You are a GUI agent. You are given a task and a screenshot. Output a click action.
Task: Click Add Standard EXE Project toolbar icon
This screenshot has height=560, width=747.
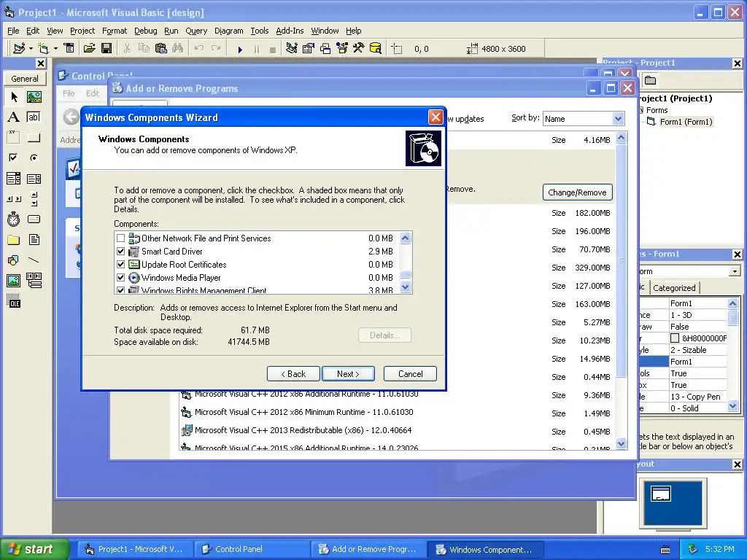19,48
